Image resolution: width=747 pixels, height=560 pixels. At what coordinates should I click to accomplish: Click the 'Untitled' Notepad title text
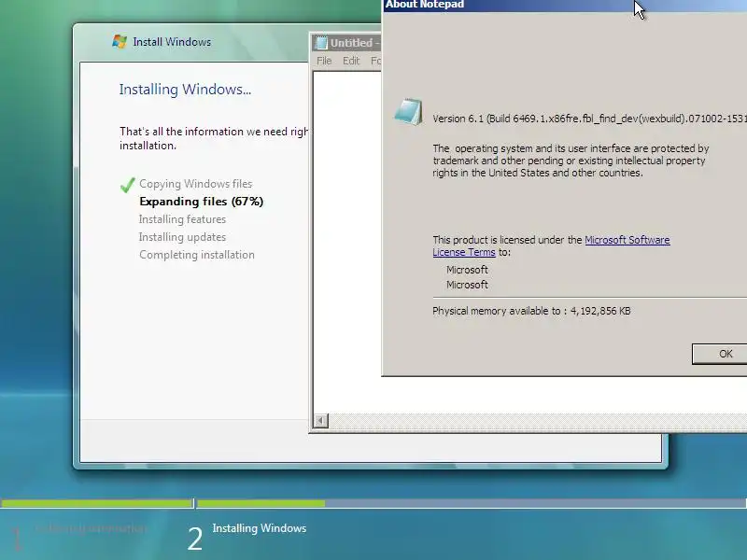pos(352,43)
